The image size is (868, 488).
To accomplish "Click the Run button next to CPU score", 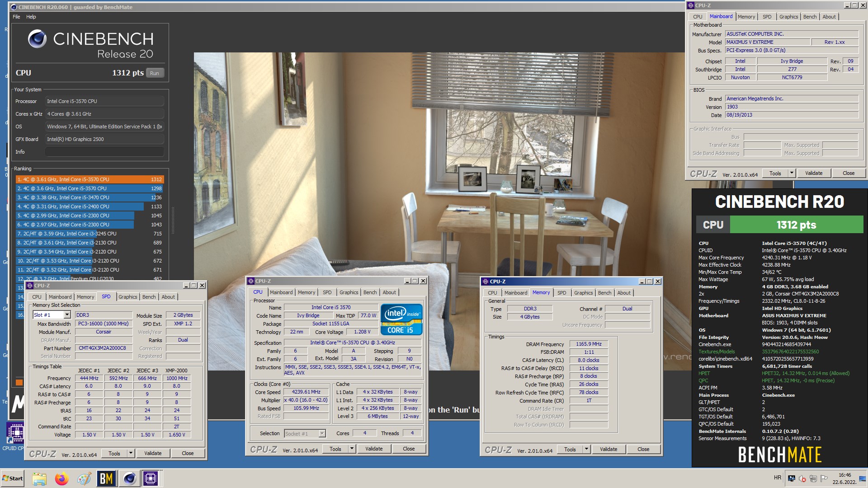I will (x=155, y=73).
